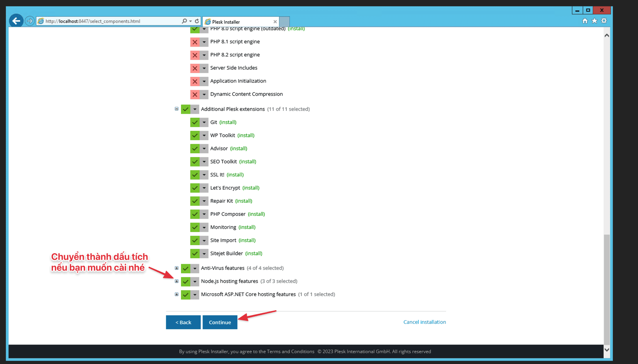Click the Continue button
Screen dimensions: 638x364
point(220,322)
